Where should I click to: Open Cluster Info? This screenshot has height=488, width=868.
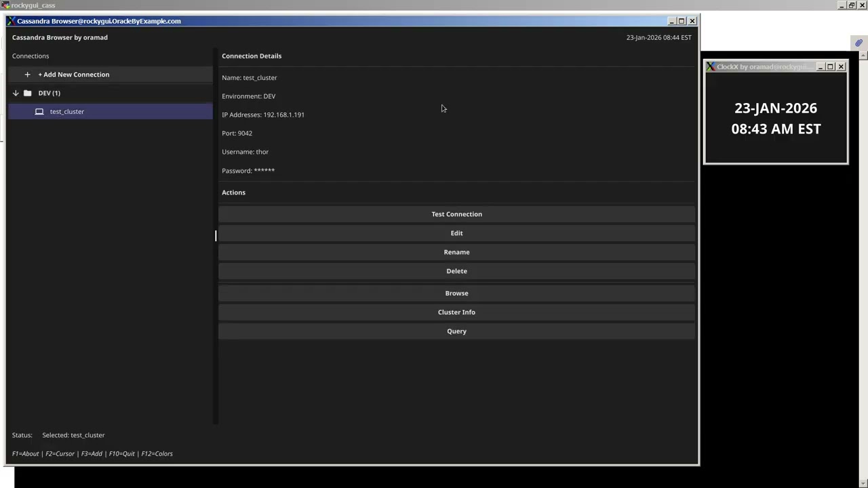click(456, 312)
